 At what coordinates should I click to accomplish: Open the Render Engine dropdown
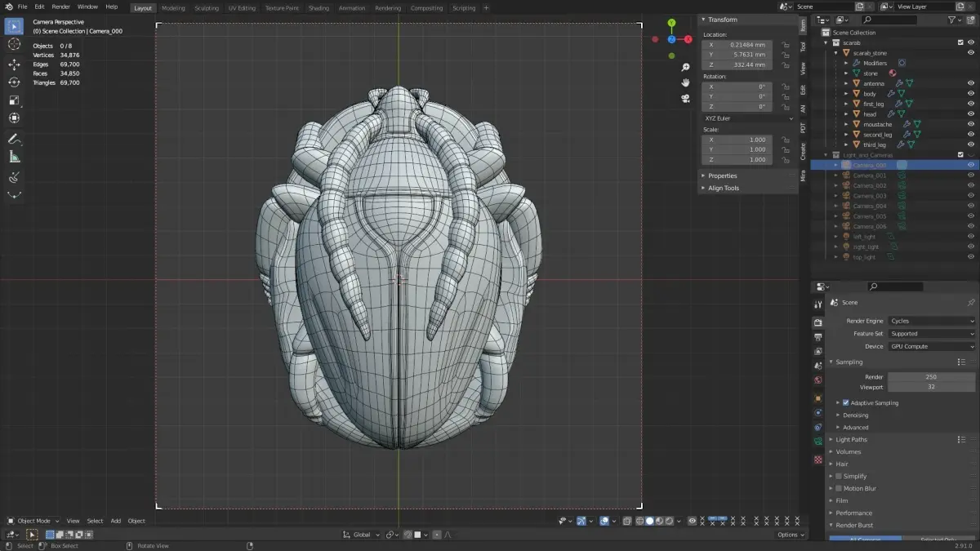pos(931,321)
